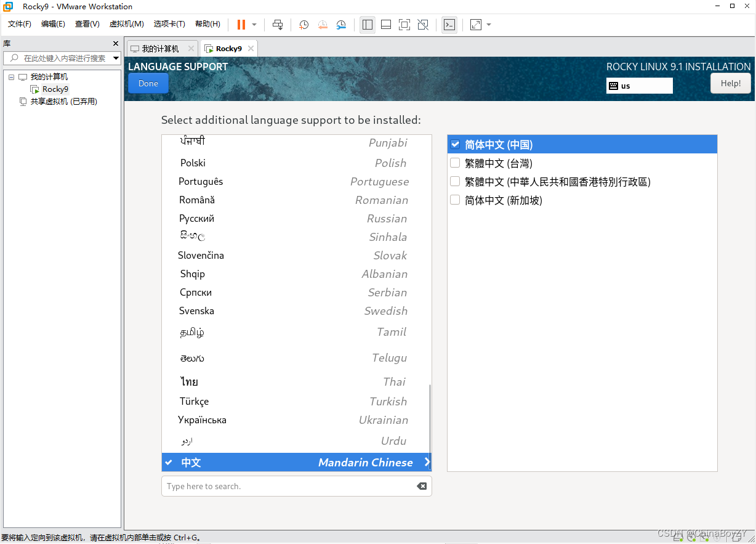Image resolution: width=756 pixels, height=544 pixels.
Task: Open the 选项卡(T) menu
Action: click(x=169, y=24)
